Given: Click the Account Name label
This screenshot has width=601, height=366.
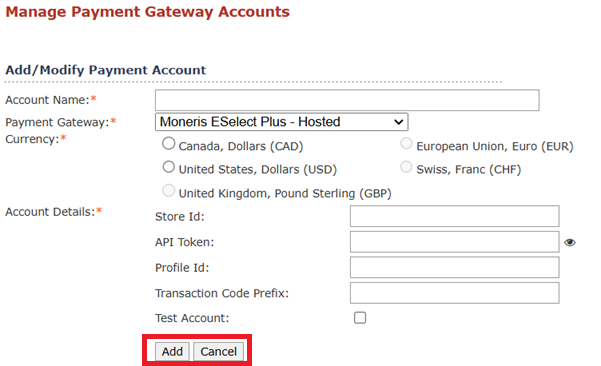Looking at the screenshot, I should [47, 100].
